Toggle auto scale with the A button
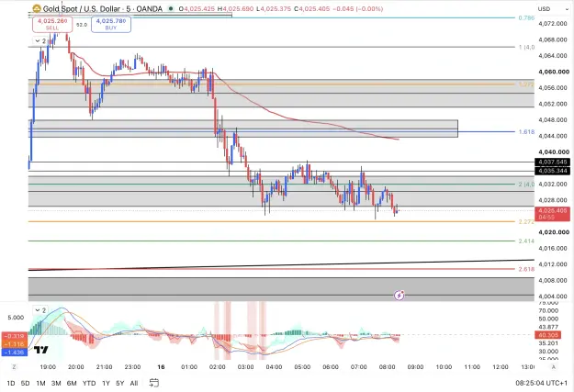The height and width of the screenshot is (392, 574). coord(554,366)
